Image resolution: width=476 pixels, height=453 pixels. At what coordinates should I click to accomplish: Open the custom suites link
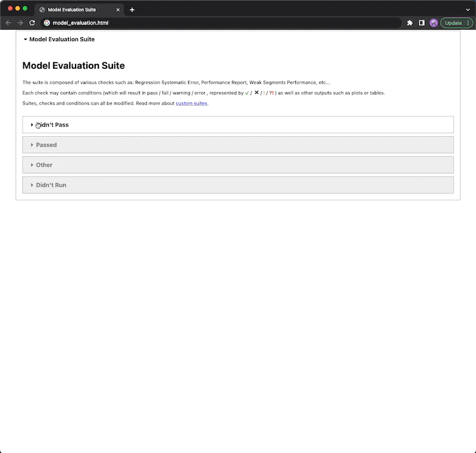coord(191,103)
